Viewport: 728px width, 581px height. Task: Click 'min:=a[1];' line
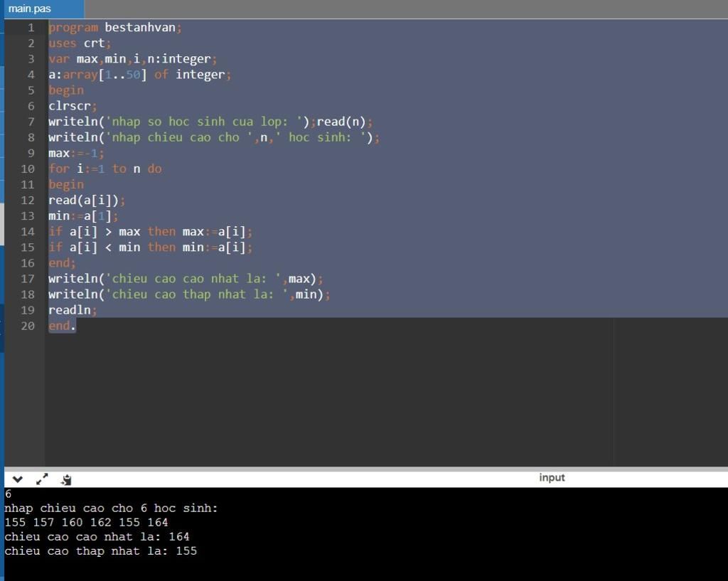(84, 216)
